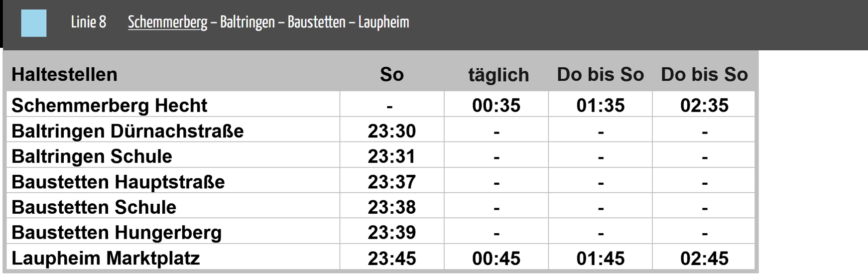
Task: Select the täglich column header
Action: [x=498, y=75]
